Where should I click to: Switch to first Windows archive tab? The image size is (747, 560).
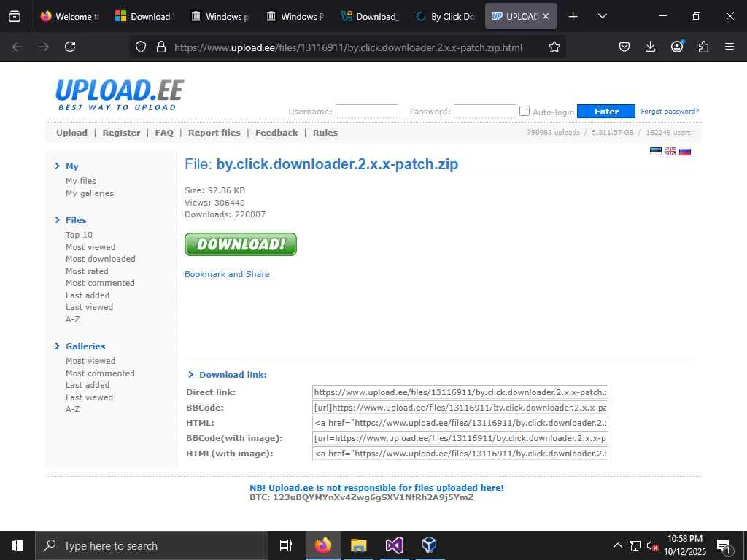pyautogui.click(x=220, y=16)
